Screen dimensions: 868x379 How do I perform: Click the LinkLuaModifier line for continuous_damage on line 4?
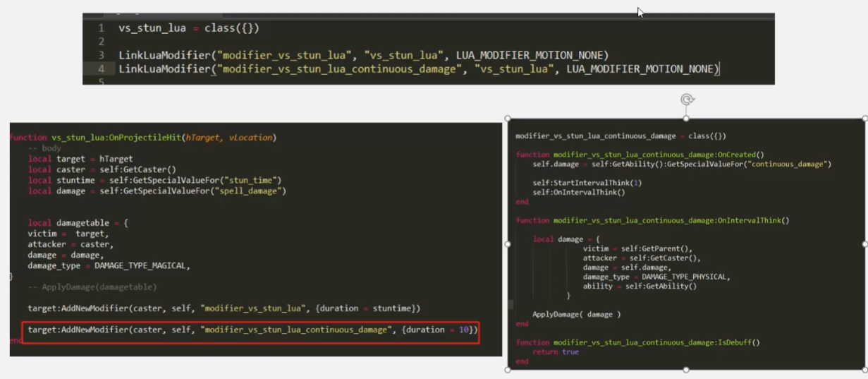coord(418,68)
